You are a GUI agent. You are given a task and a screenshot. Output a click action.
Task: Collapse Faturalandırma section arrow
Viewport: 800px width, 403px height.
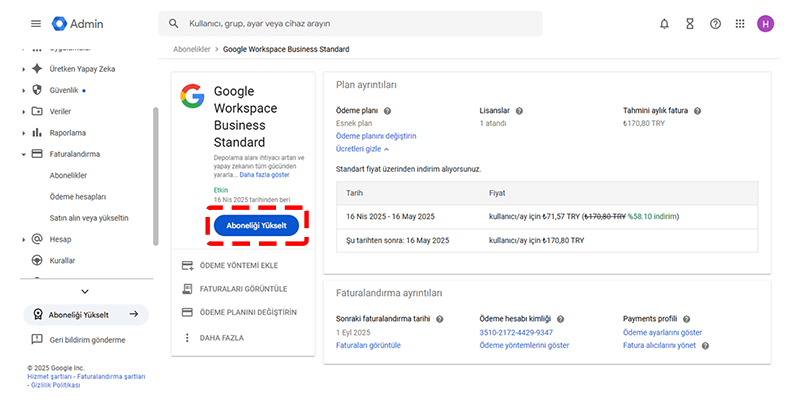tap(23, 154)
